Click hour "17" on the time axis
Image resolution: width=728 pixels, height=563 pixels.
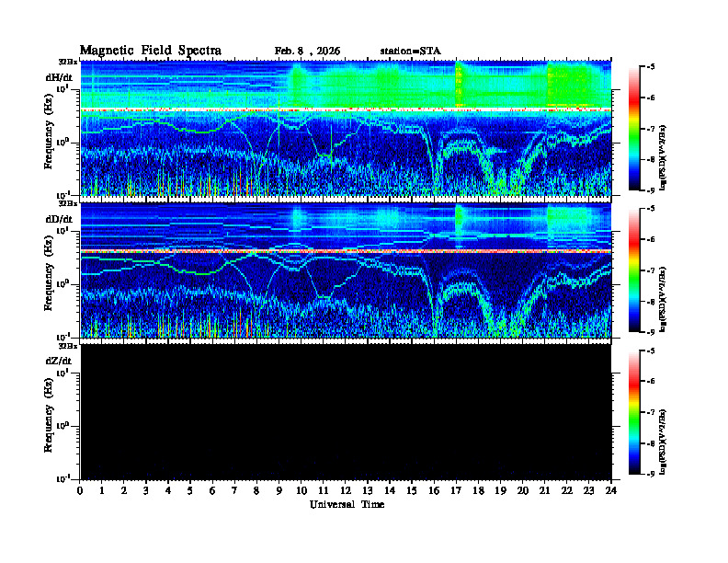pos(456,491)
